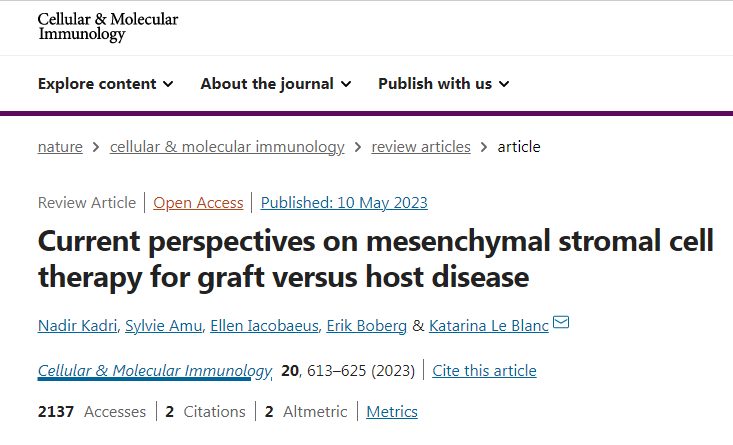This screenshot has width=733, height=445.
Task: Open the article Metrics link
Action: tap(392, 412)
